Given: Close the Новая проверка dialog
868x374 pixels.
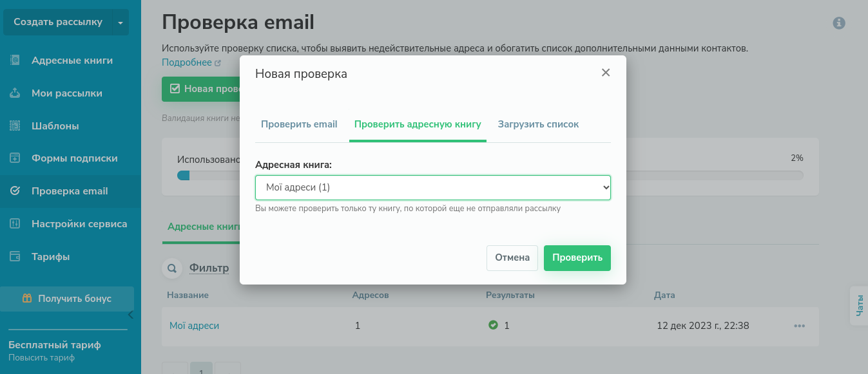Looking at the screenshot, I should pos(606,73).
